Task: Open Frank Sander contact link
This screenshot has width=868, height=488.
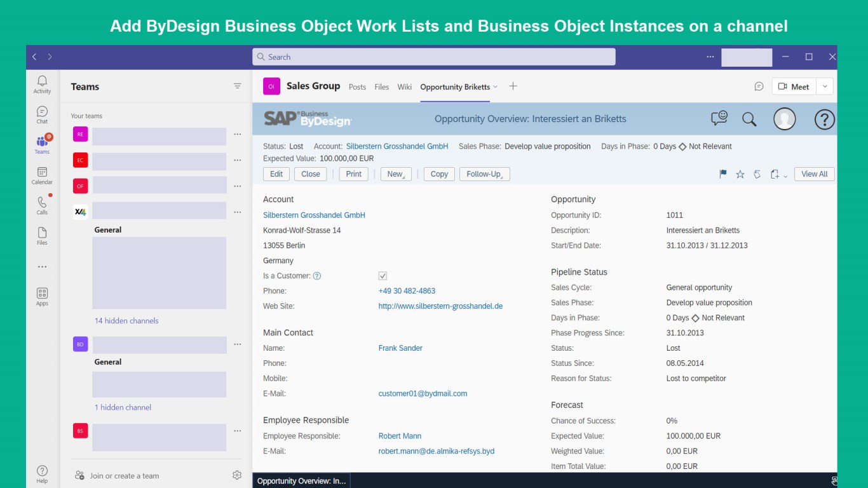Action: coord(400,348)
